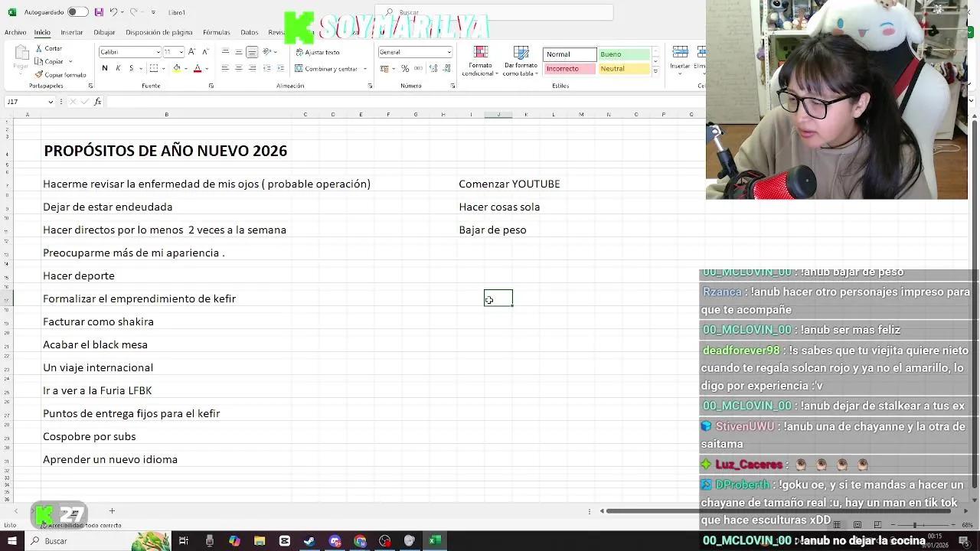Save the workbook with the disk icon

[100, 12]
